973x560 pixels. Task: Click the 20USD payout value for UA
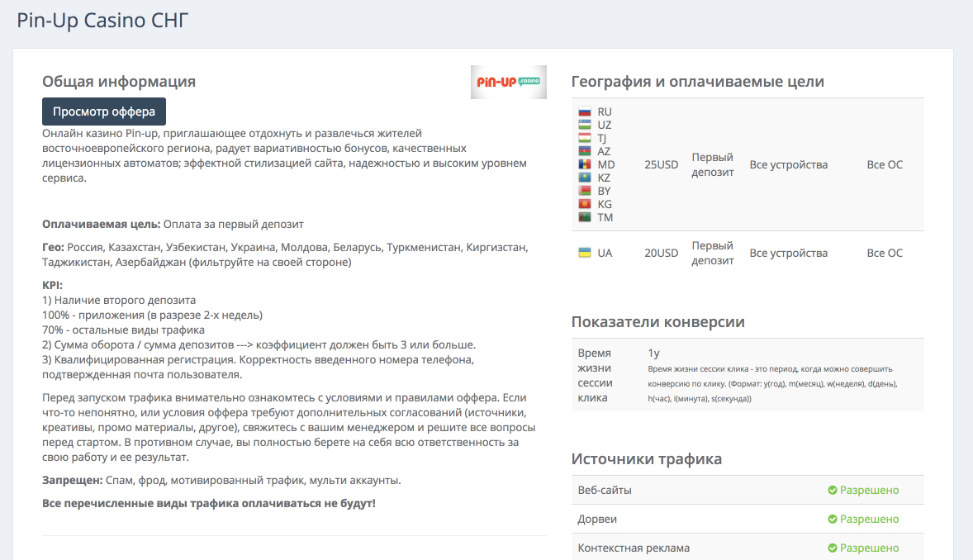coord(661,253)
